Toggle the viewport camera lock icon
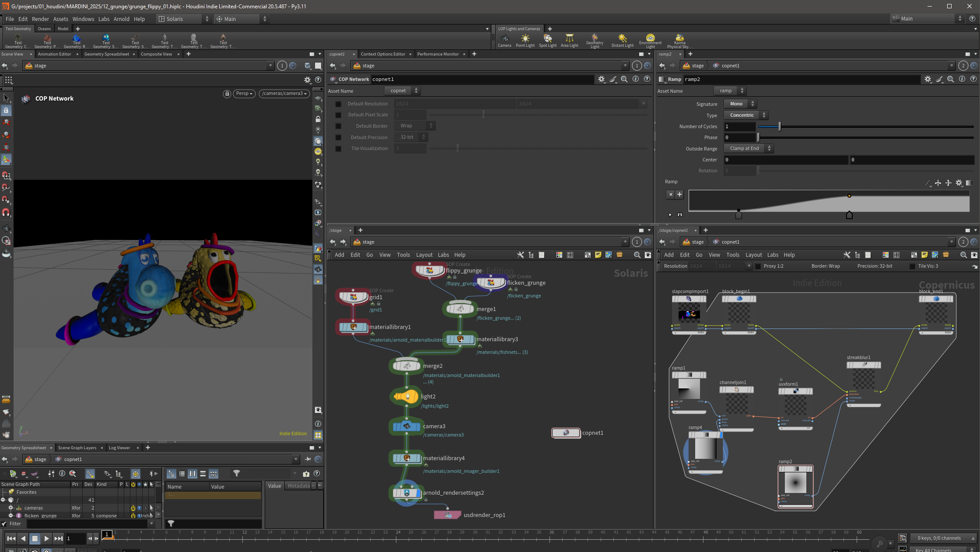 click(x=227, y=94)
